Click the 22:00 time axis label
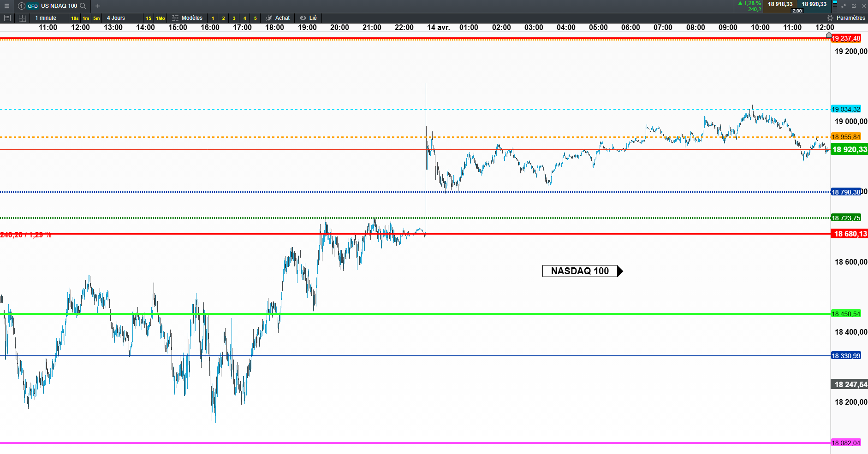 404,28
